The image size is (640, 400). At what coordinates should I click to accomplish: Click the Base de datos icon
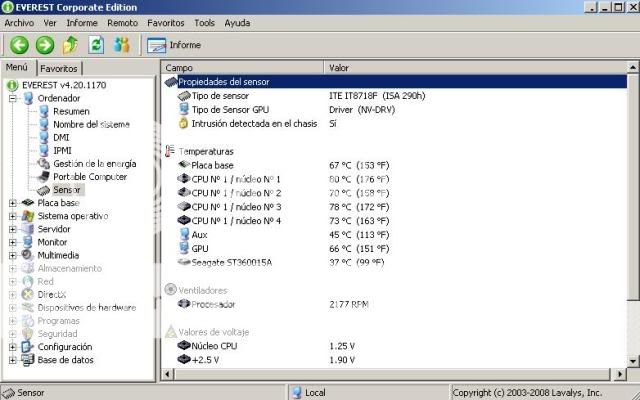(x=28, y=359)
